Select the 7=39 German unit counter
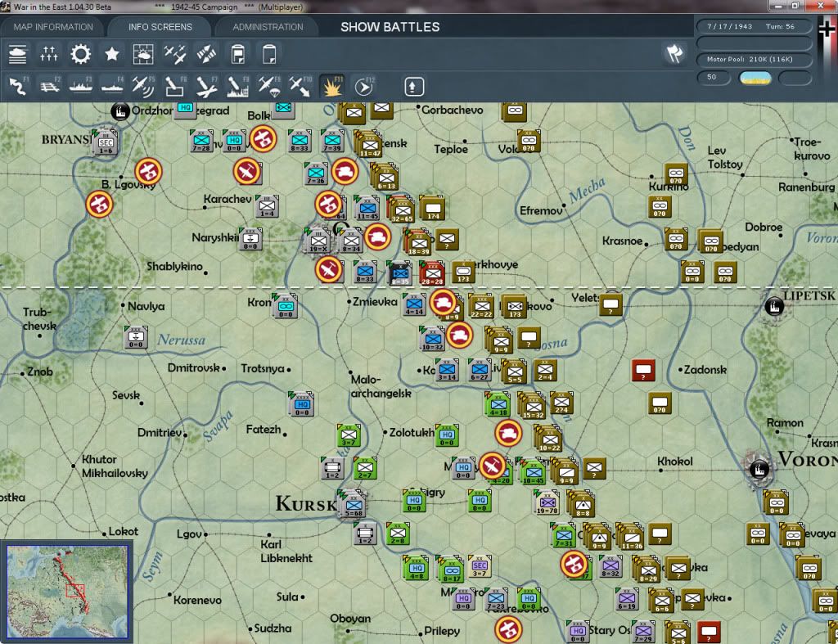Viewport: 838px width, 644px height. coord(332,141)
